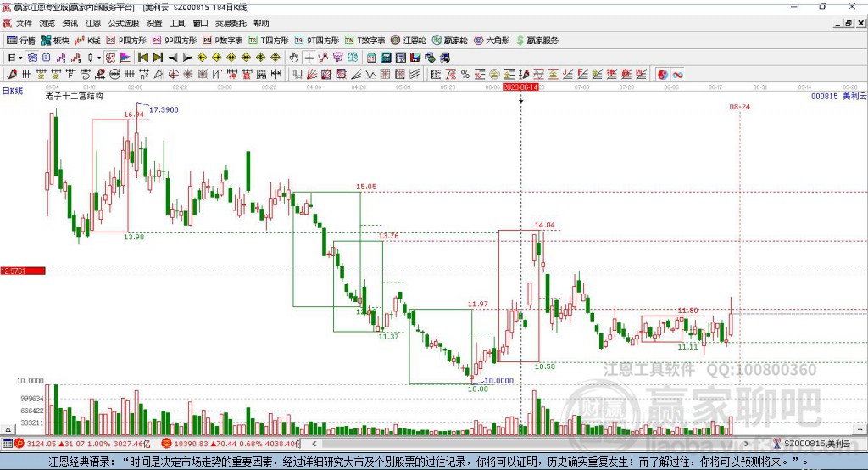Click the 000815 美利云 stock label

click(x=838, y=97)
